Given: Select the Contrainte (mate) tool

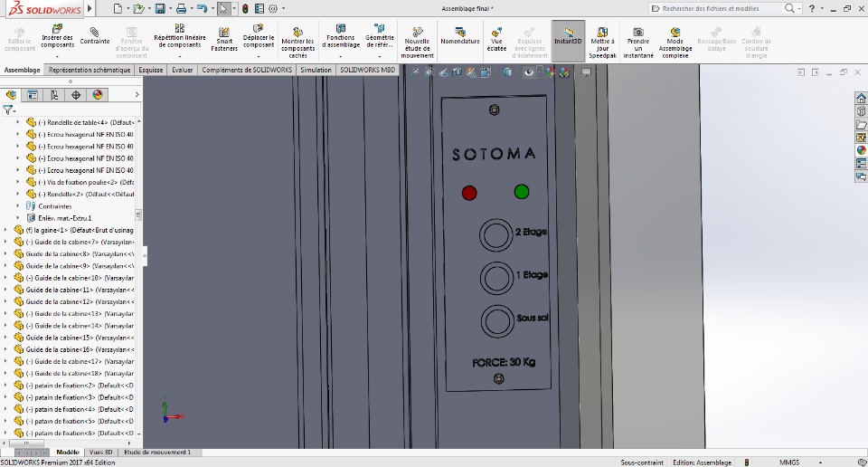Looking at the screenshot, I should [95, 36].
